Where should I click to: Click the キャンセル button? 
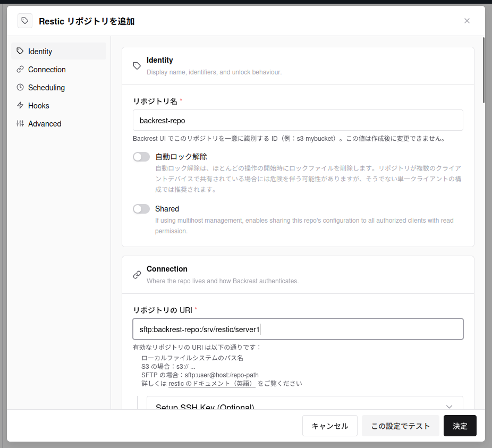[330, 426]
